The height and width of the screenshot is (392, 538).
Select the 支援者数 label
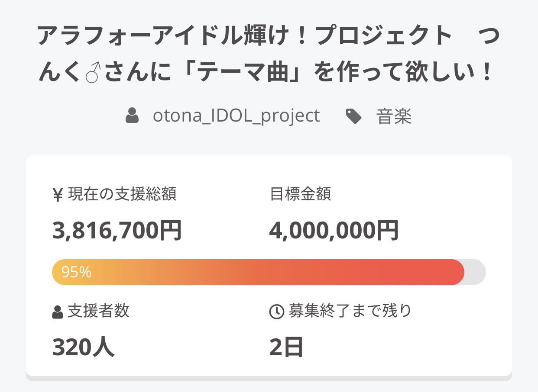coord(98,311)
